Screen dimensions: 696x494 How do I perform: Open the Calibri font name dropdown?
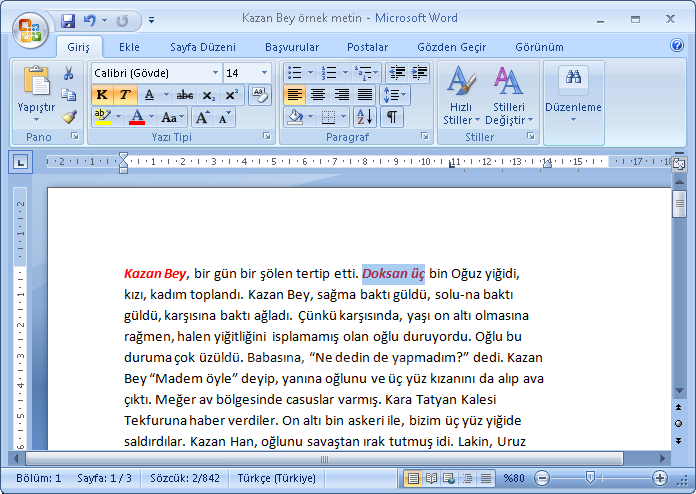pyautogui.click(x=215, y=73)
